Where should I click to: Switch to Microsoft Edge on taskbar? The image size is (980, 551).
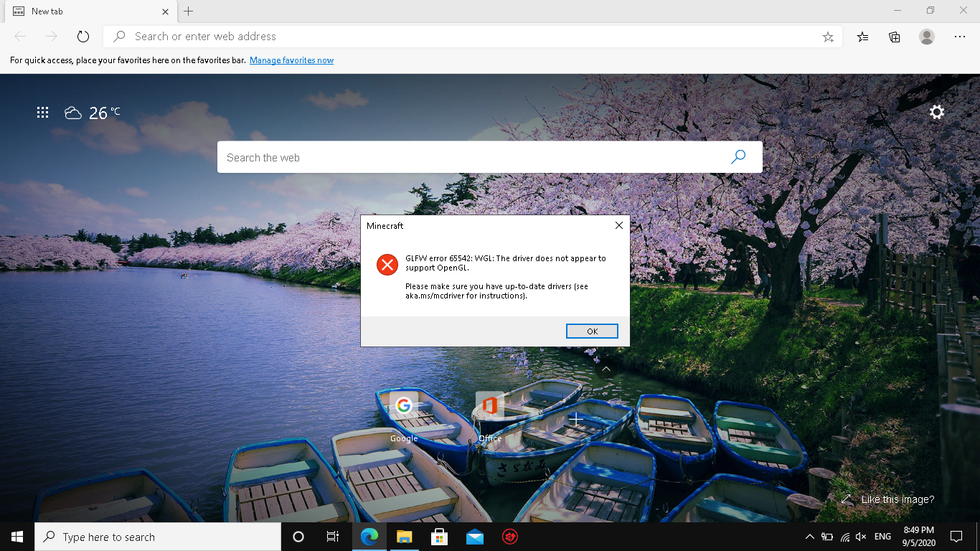pyautogui.click(x=369, y=537)
